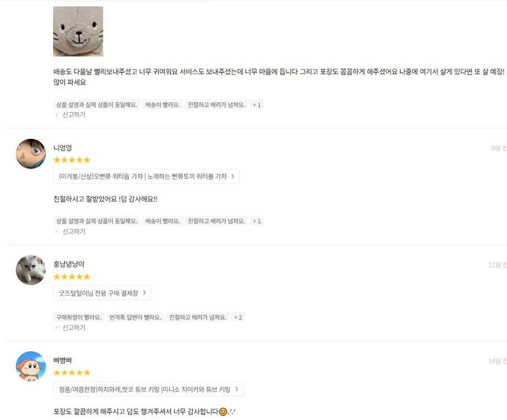The height and width of the screenshot is (420, 507).
Task: Open the chevron on the 오빤쮸 워터돔 가챠 product chip
Action: click(x=234, y=176)
